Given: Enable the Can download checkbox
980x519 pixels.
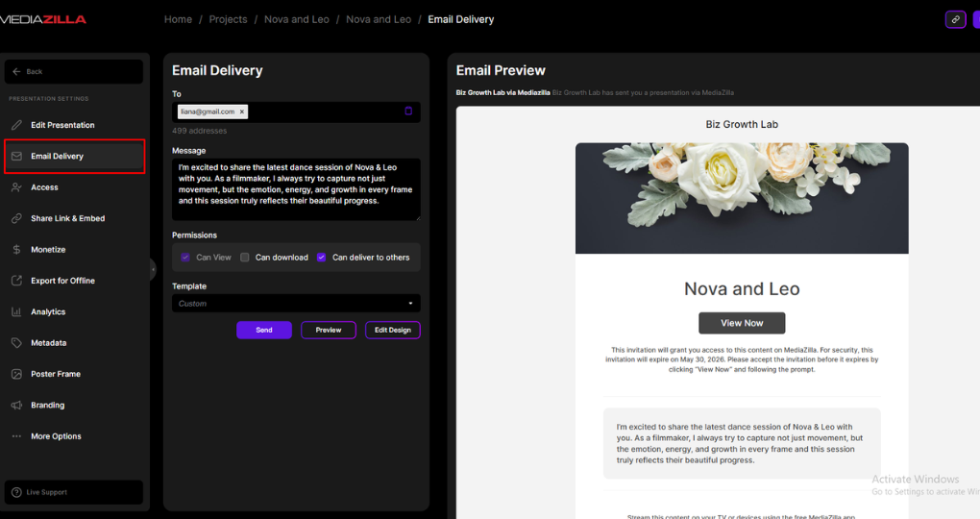Looking at the screenshot, I should coord(245,257).
